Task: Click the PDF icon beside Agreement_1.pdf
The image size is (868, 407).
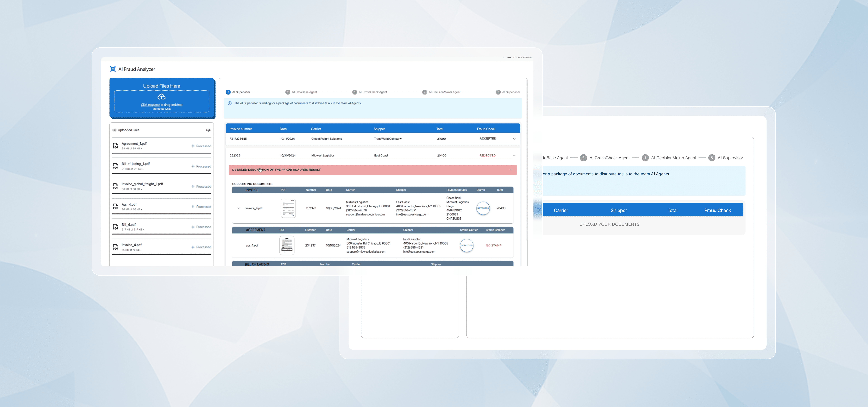Action: tap(116, 146)
